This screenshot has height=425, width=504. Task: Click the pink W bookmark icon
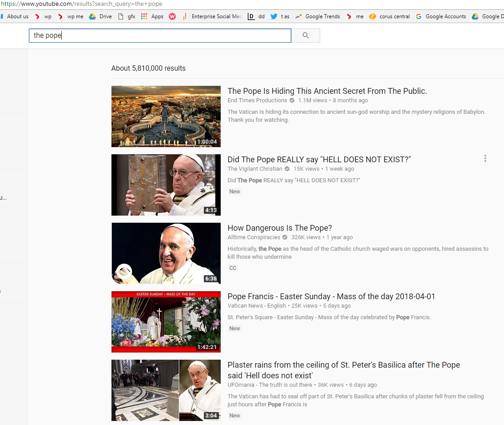pos(172,16)
